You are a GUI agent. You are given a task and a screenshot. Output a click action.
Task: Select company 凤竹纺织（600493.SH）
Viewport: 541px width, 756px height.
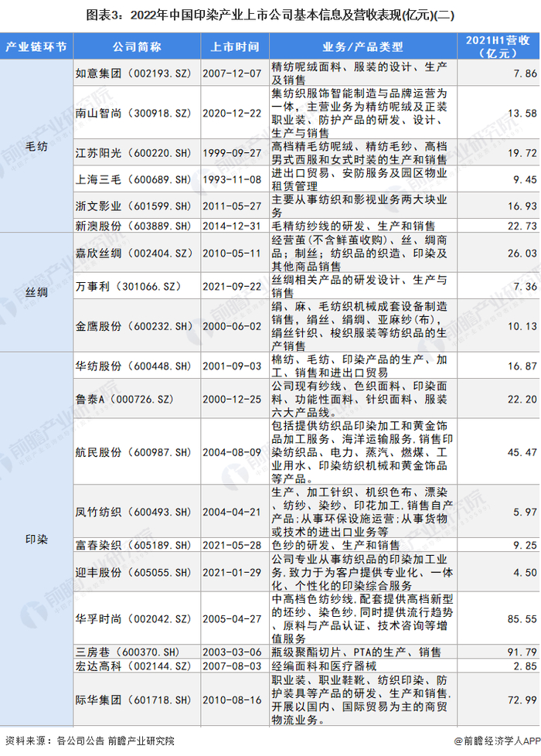[134, 512]
